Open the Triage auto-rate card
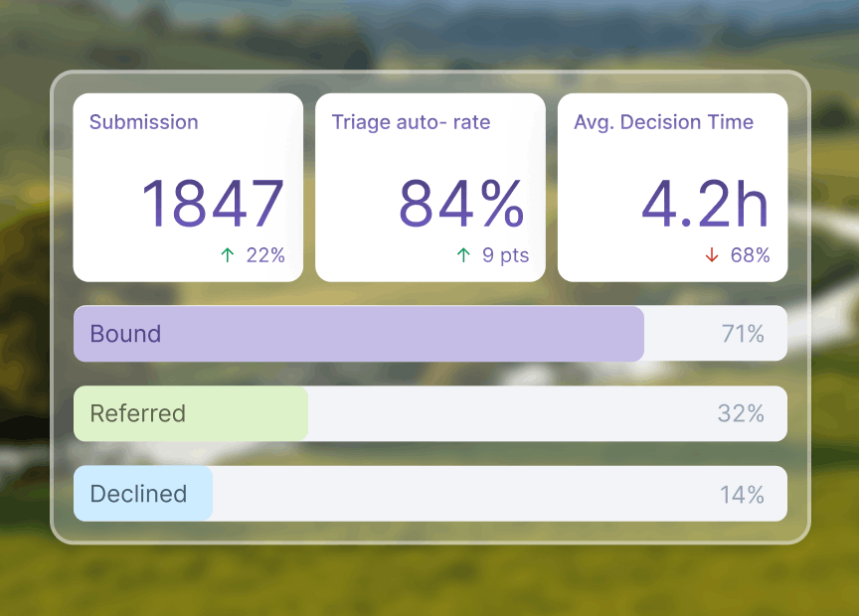The image size is (859, 616). coord(430,187)
